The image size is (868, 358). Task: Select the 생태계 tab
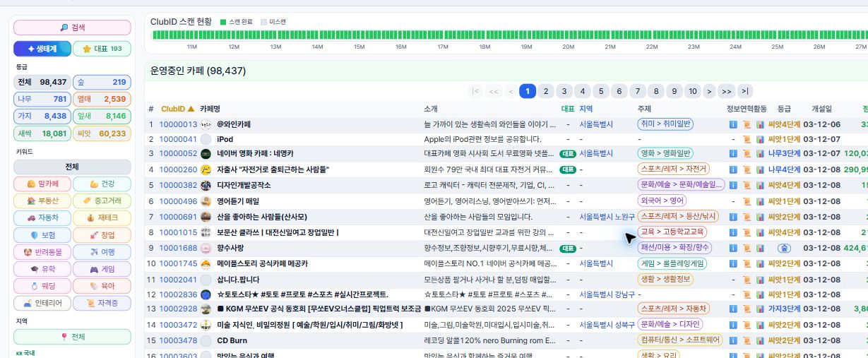coord(42,49)
